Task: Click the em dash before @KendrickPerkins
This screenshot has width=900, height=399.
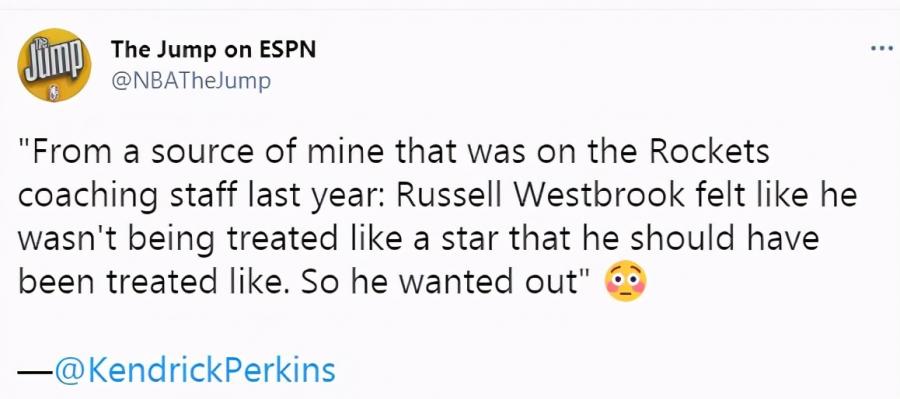Action: tap(35, 371)
